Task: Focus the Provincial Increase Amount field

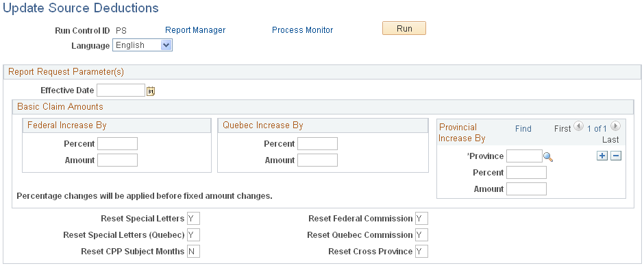Action: (x=527, y=189)
